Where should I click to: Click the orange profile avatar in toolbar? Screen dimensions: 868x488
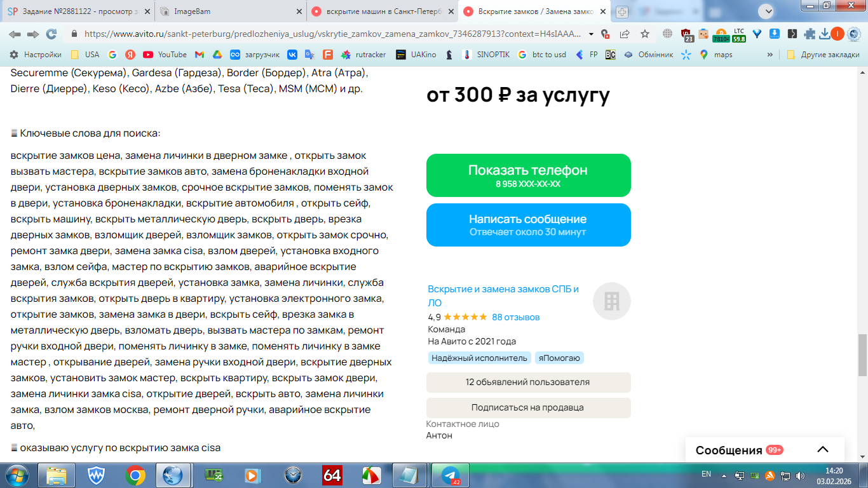(838, 34)
